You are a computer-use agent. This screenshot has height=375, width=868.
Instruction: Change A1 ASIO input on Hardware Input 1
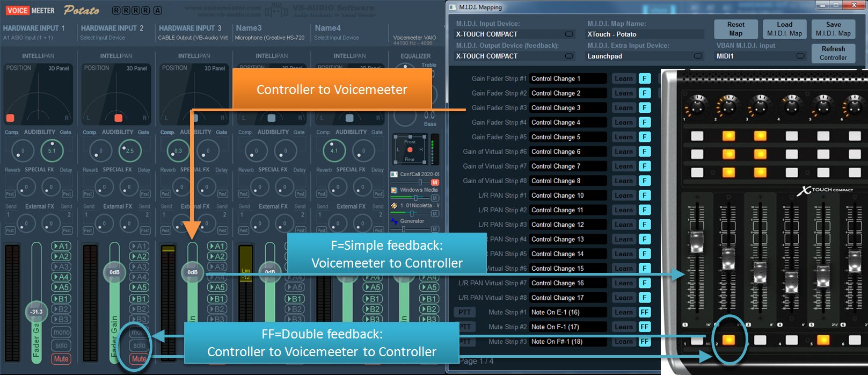pos(28,38)
